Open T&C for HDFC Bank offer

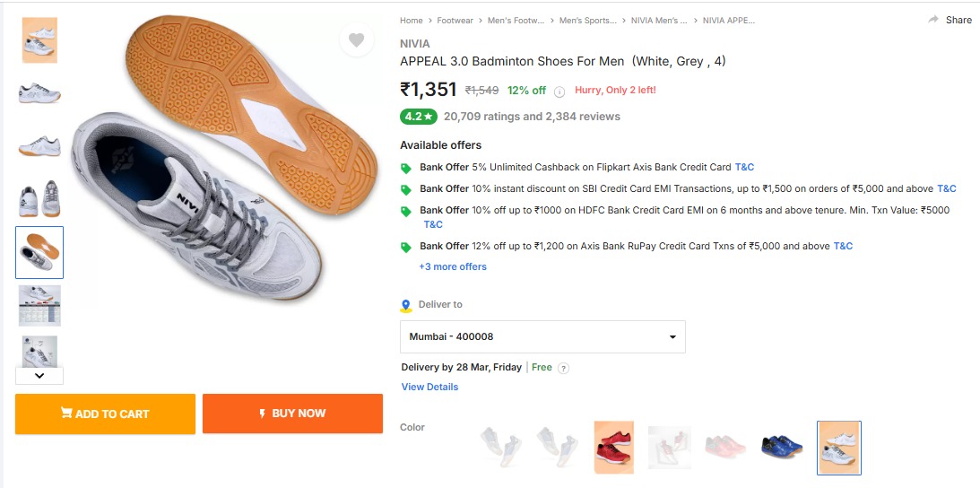point(433,224)
